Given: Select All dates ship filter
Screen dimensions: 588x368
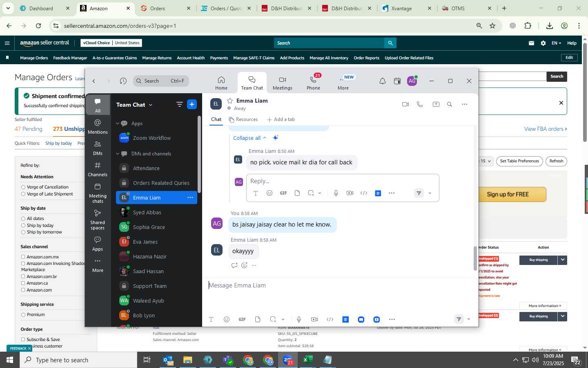Looking at the screenshot, I should pyautogui.click(x=23, y=219).
